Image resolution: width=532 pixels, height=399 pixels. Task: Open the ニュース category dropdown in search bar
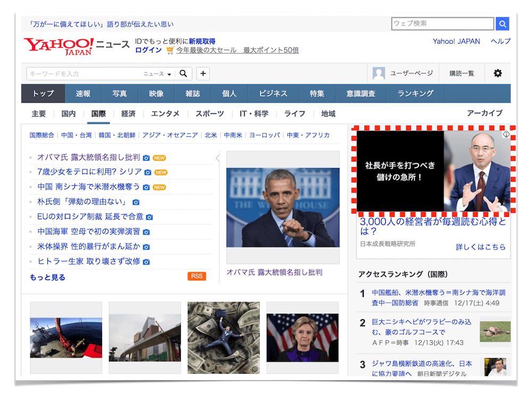(157, 73)
